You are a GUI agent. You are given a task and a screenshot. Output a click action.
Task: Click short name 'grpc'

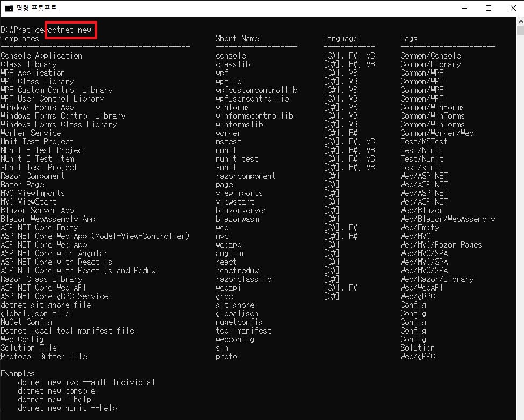coord(224,296)
